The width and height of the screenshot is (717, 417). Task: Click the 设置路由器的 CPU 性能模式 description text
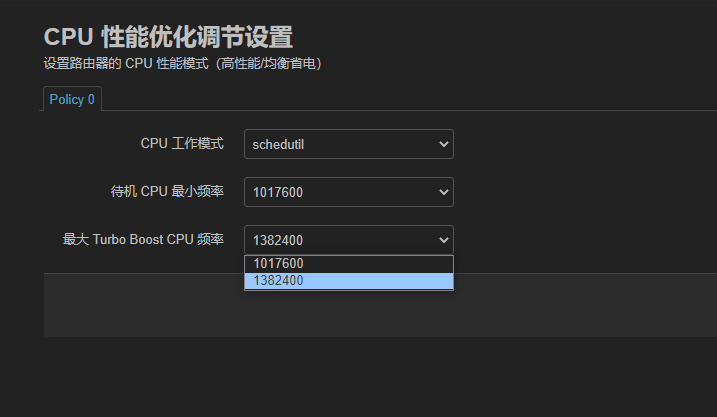[183, 63]
